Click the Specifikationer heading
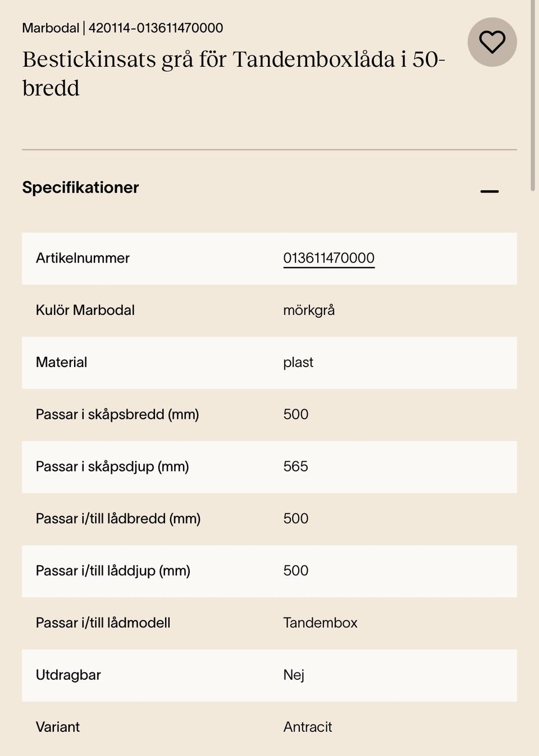Screen dimensions: 539x756 coord(80,187)
